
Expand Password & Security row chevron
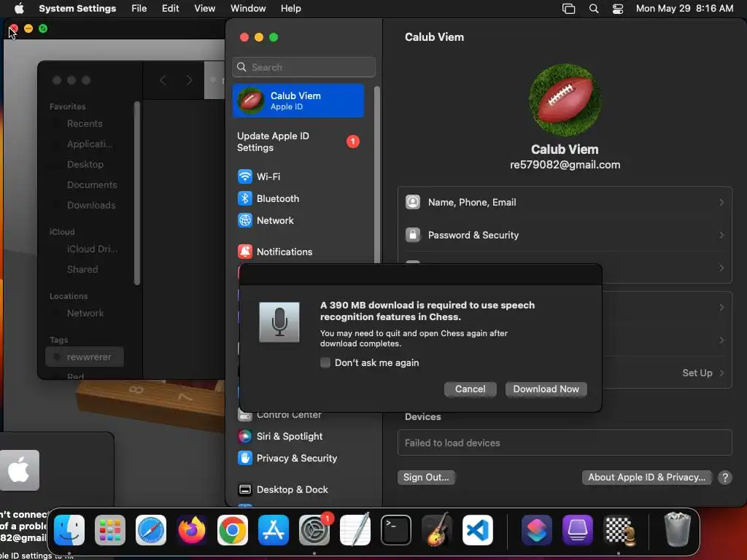click(721, 236)
